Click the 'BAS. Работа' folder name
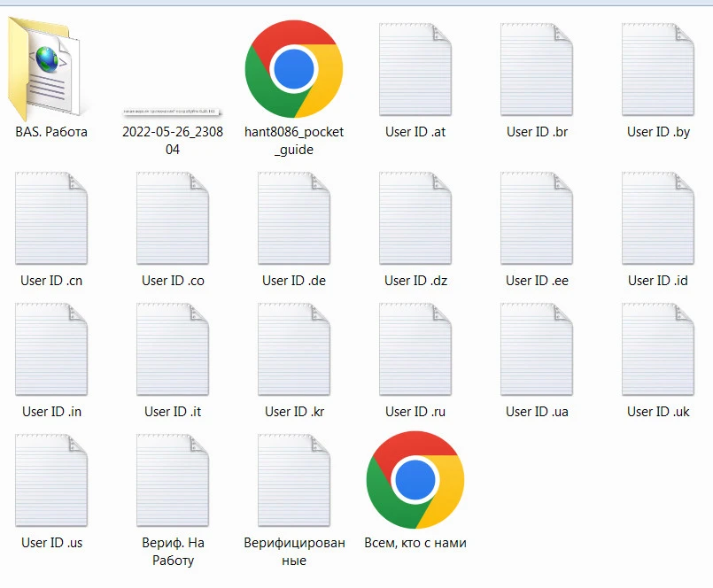The height and width of the screenshot is (588, 713). [x=51, y=132]
